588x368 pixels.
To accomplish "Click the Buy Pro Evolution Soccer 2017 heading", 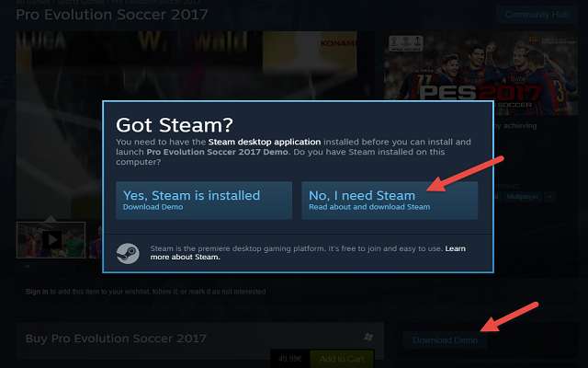I will [x=116, y=339].
